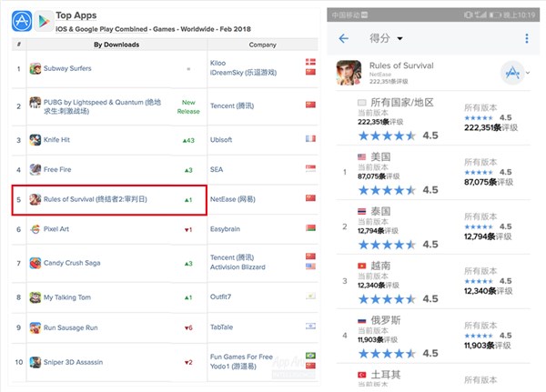Tap the back arrow on the ratings screen

[x=344, y=38]
